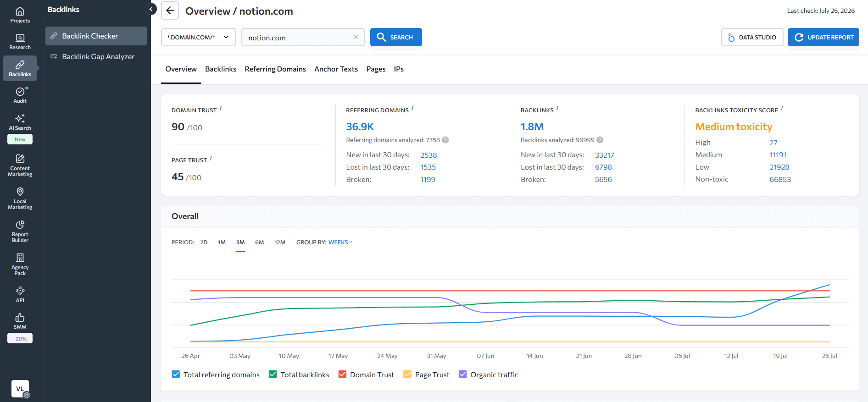Set chart period to 12M
The width and height of the screenshot is (868, 402).
[x=280, y=242]
